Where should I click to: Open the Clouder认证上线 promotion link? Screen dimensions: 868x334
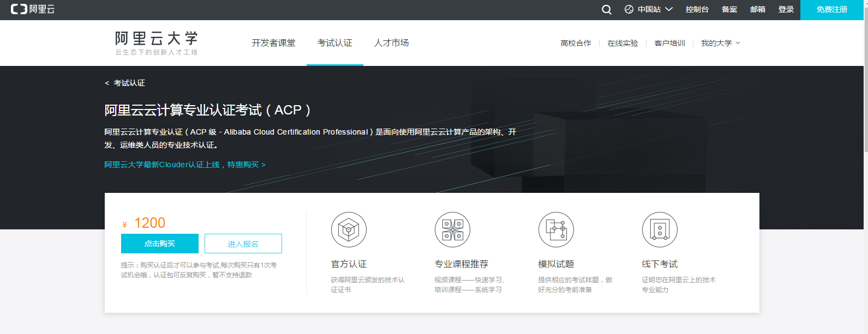(x=185, y=165)
